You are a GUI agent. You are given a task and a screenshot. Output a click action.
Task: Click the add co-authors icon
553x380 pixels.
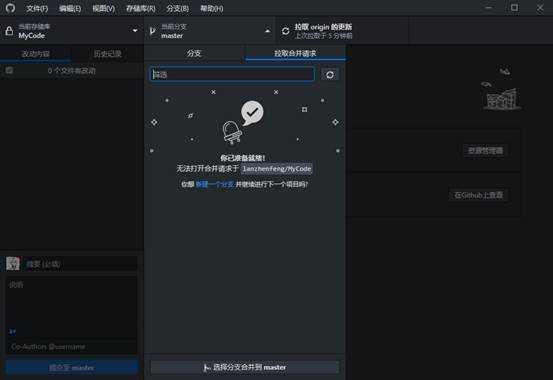pos(12,331)
